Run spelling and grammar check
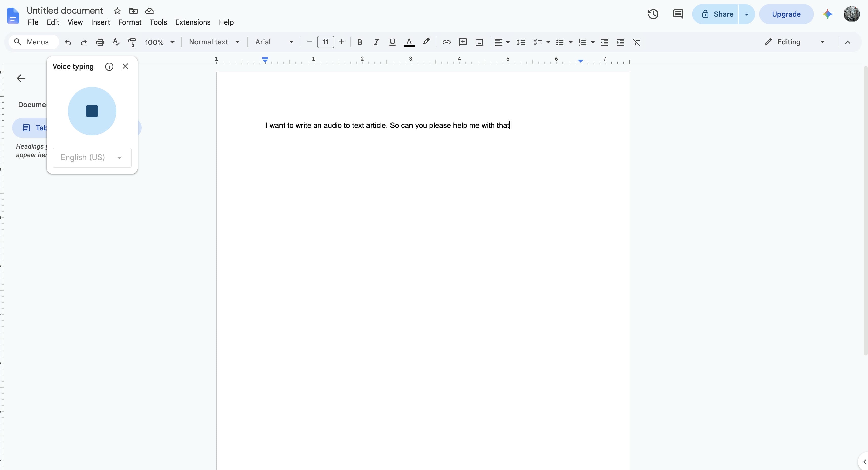 [x=116, y=42]
